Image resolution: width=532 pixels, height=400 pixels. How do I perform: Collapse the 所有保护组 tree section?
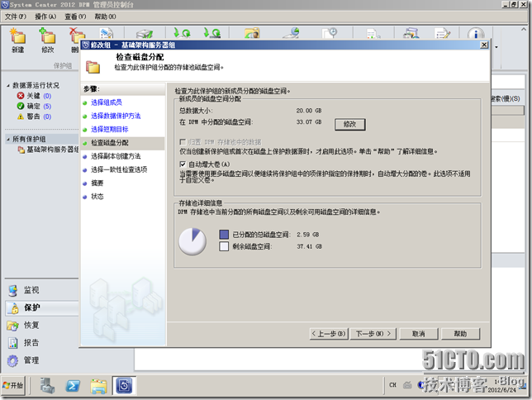click(x=8, y=139)
